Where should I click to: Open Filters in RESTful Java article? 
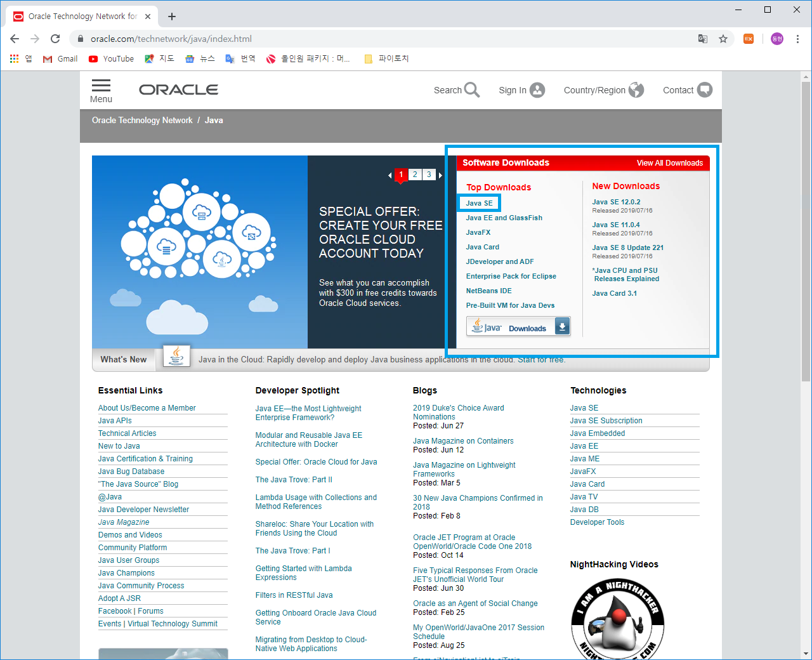[x=294, y=595]
